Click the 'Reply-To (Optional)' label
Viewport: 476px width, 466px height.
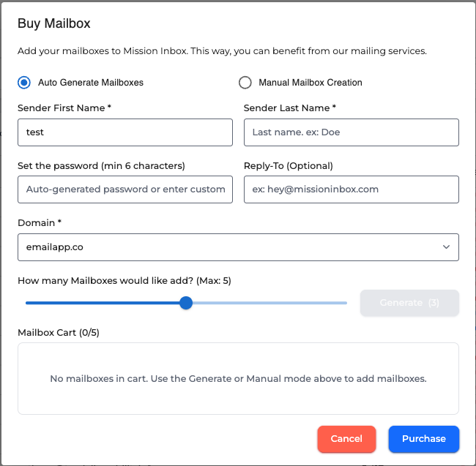click(288, 165)
